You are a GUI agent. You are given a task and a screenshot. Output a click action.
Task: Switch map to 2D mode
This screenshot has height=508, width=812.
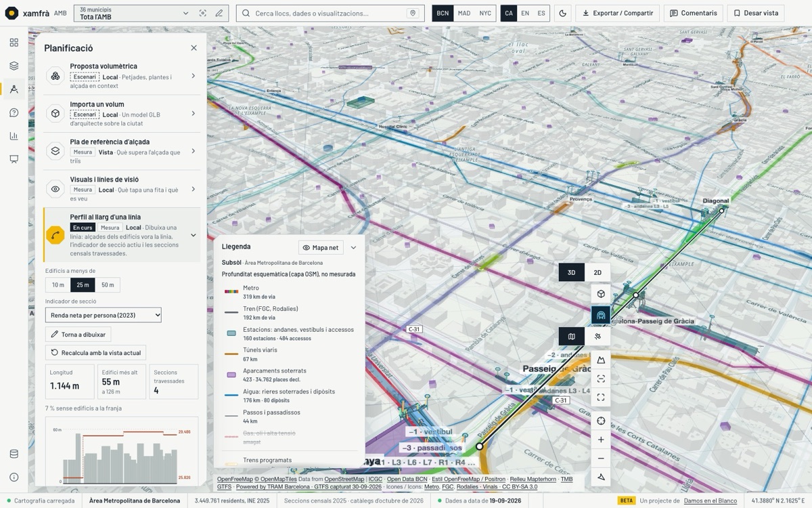pyautogui.click(x=597, y=272)
